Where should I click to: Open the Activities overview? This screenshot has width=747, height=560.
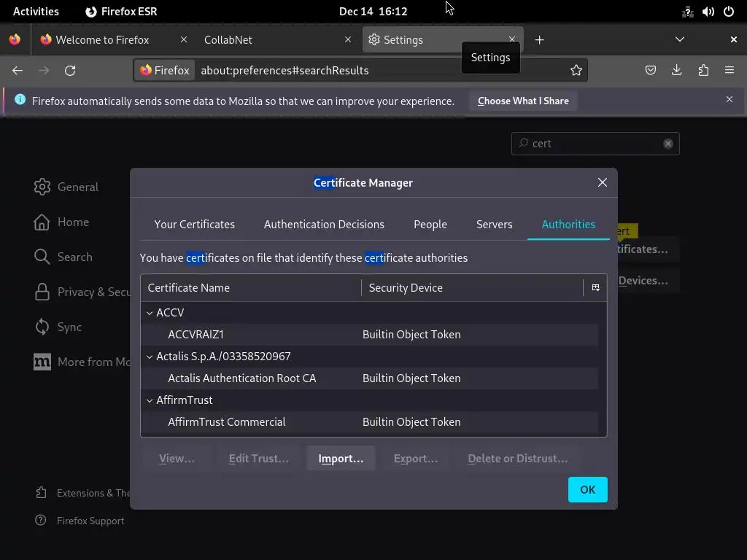[36, 12]
